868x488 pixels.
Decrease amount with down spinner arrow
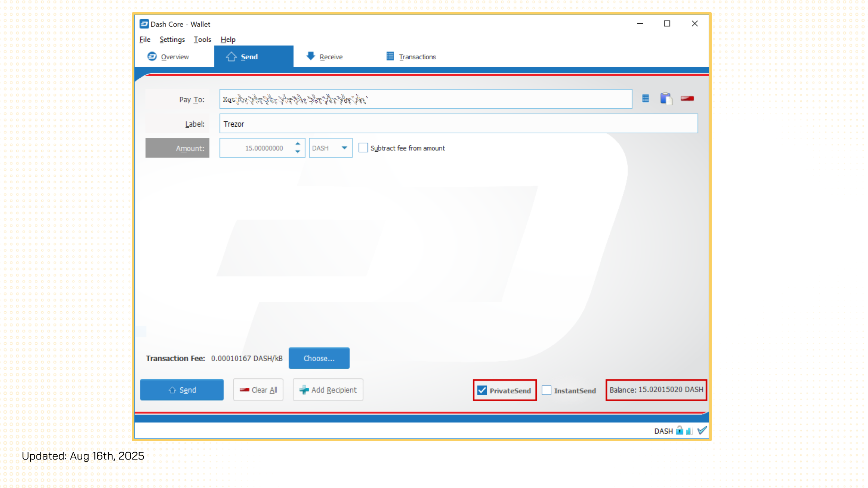(298, 152)
